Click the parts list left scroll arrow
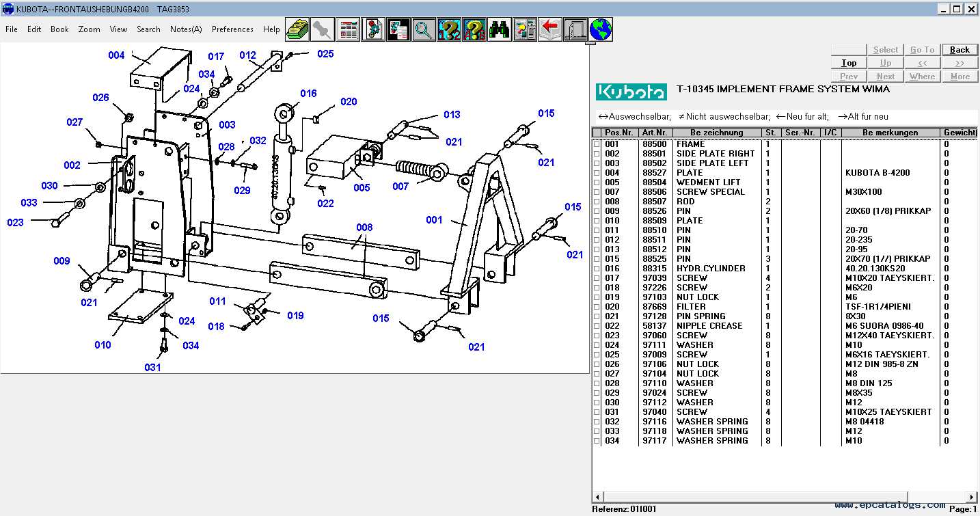The width and height of the screenshot is (980, 516). pos(597,497)
